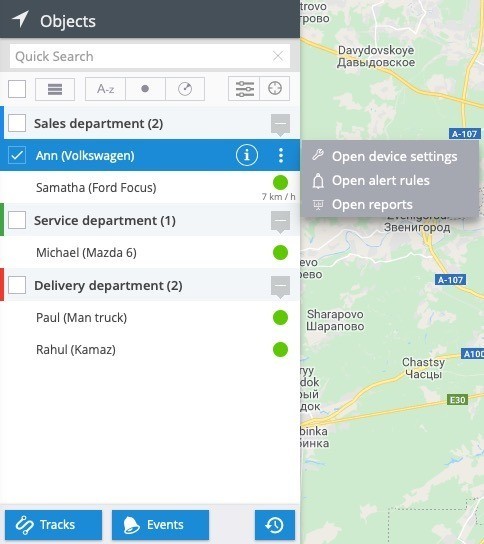Toggle the select-all objects checkbox
This screenshot has height=544, width=484.
pos(17,89)
